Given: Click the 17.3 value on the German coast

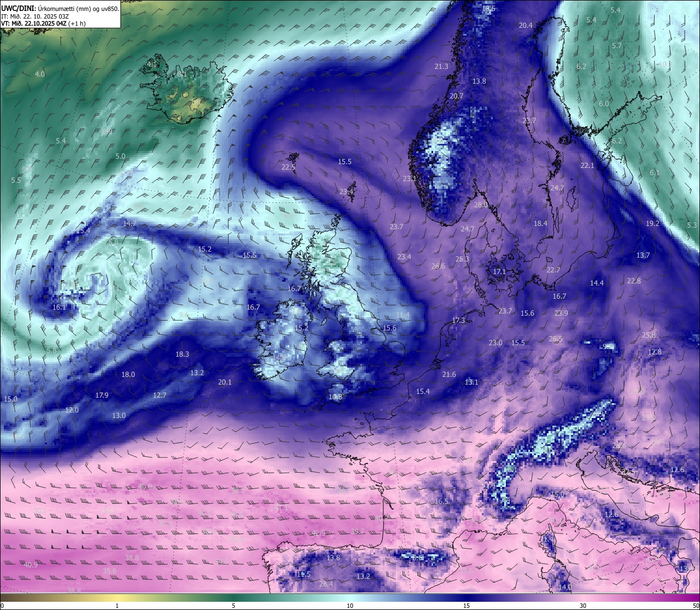Looking at the screenshot, I should click(x=458, y=320).
